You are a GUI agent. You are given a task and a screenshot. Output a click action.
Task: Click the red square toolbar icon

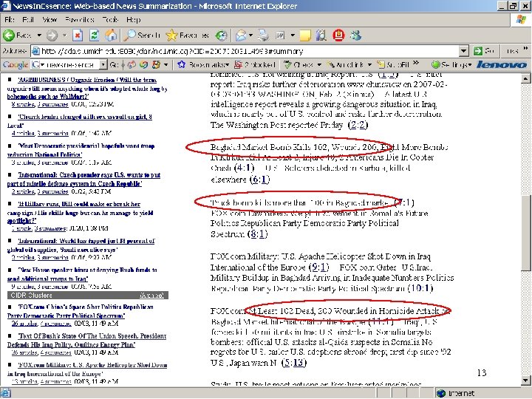pos(338,35)
